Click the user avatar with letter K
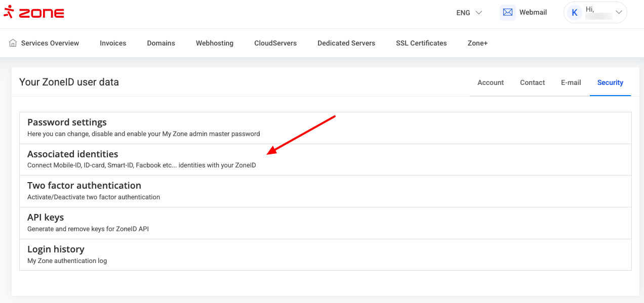644x303 pixels. [x=575, y=13]
